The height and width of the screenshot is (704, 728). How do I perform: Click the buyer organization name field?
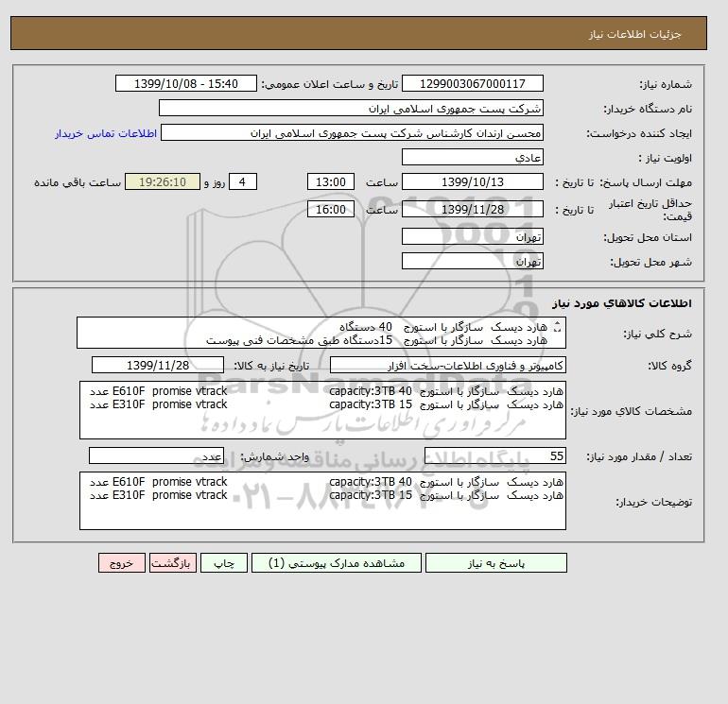pos(351,108)
